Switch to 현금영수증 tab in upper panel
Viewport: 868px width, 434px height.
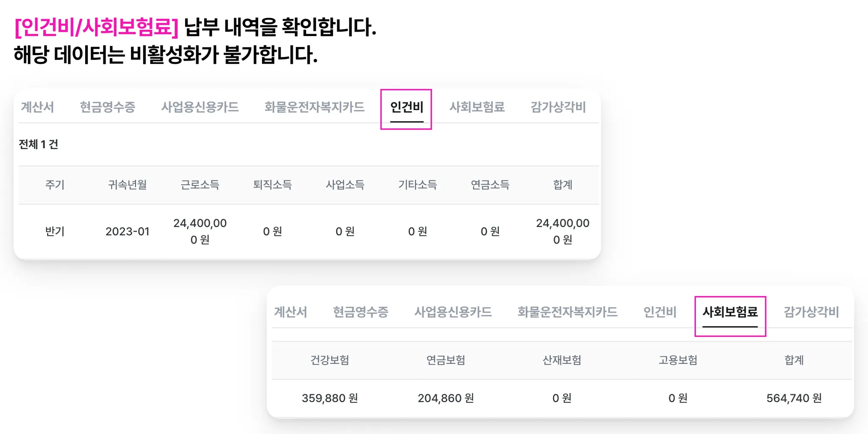107,107
